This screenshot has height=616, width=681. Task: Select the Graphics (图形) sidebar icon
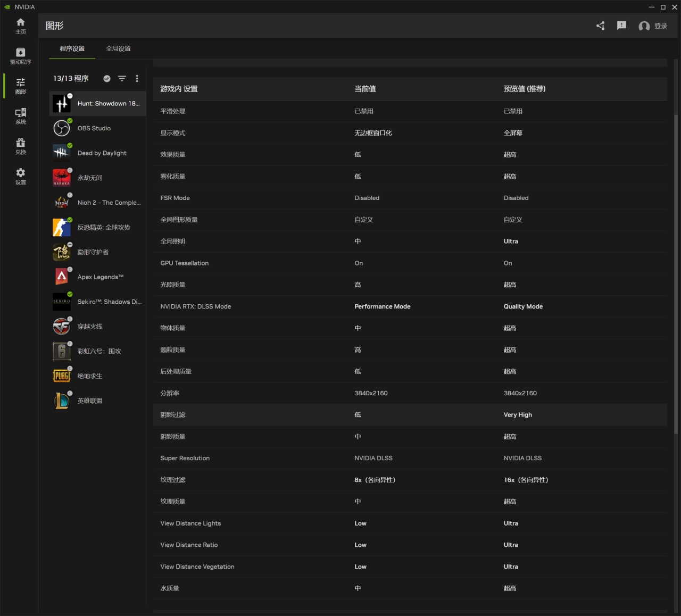pyautogui.click(x=20, y=82)
